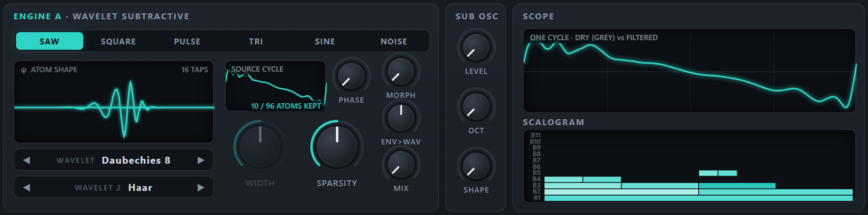This screenshot has height=215, width=868.
Task: Click the Sub Osc LEVEL knob
Action: 476,47
